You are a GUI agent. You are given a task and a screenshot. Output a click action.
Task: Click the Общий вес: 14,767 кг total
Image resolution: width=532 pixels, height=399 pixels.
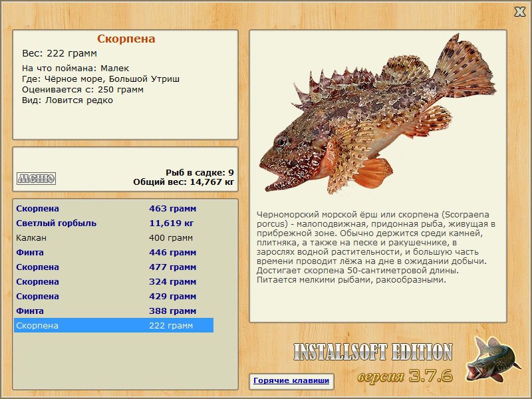pyautogui.click(x=184, y=182)
